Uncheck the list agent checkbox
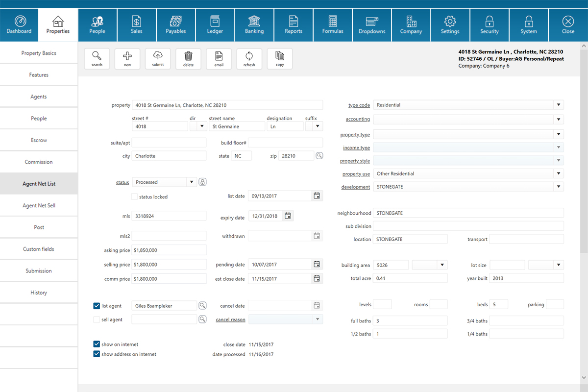 pos(97,306)
